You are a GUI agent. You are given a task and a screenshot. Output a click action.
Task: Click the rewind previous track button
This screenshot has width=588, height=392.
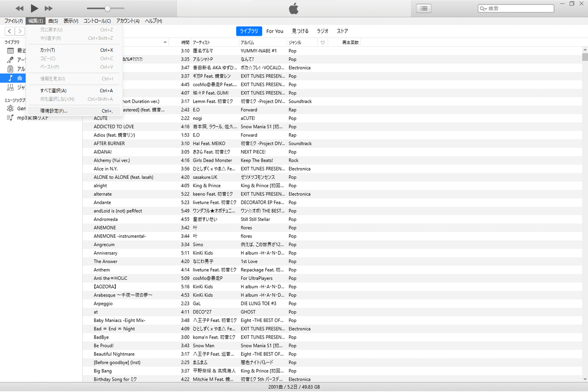pyautogui.click(x=20, y=8)
